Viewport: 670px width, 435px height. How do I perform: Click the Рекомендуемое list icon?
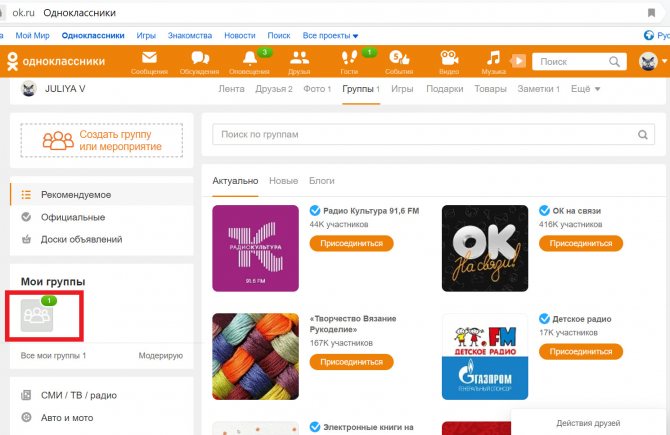coord(26,195)
